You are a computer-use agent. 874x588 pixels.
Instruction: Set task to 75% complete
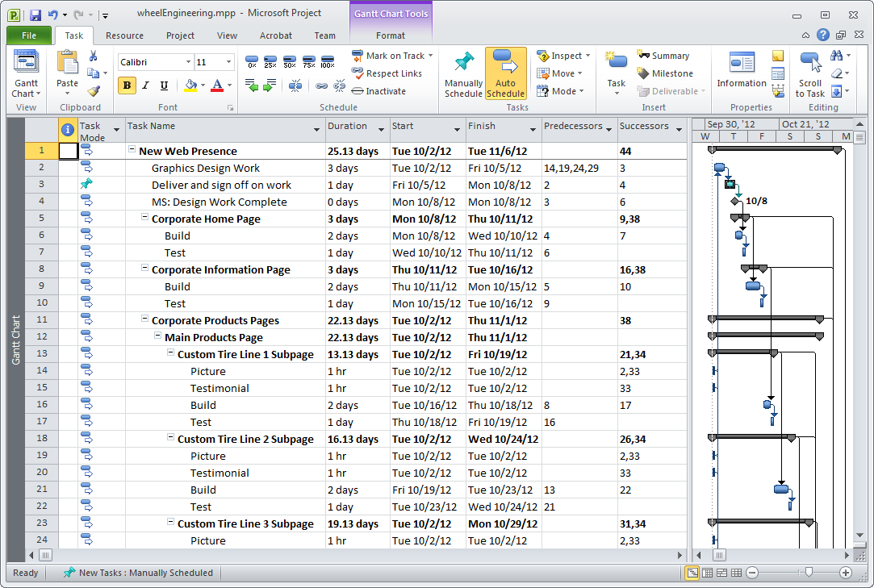(308, 62)
